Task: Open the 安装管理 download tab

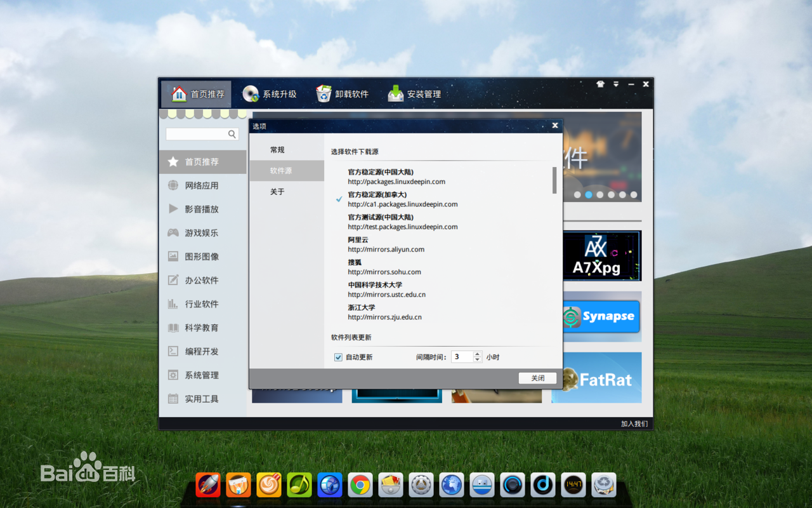Action: pos(414,94)
